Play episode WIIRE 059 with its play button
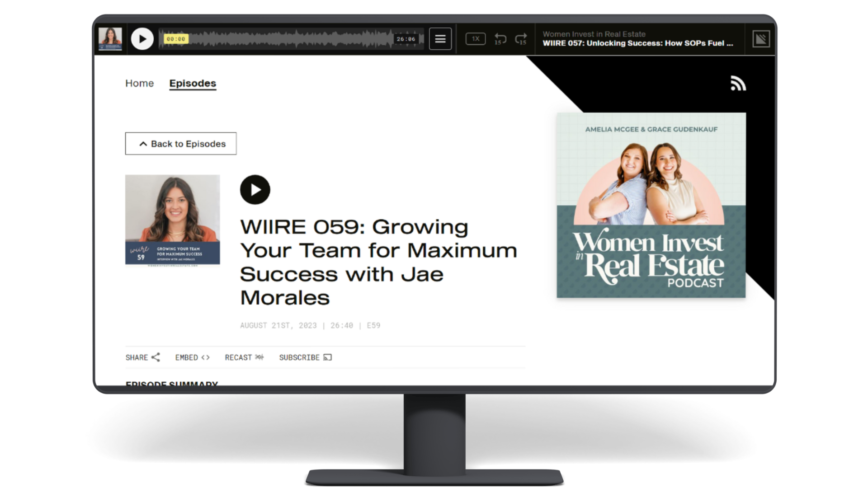The image size is (868, 488). [x=255, y=189]
